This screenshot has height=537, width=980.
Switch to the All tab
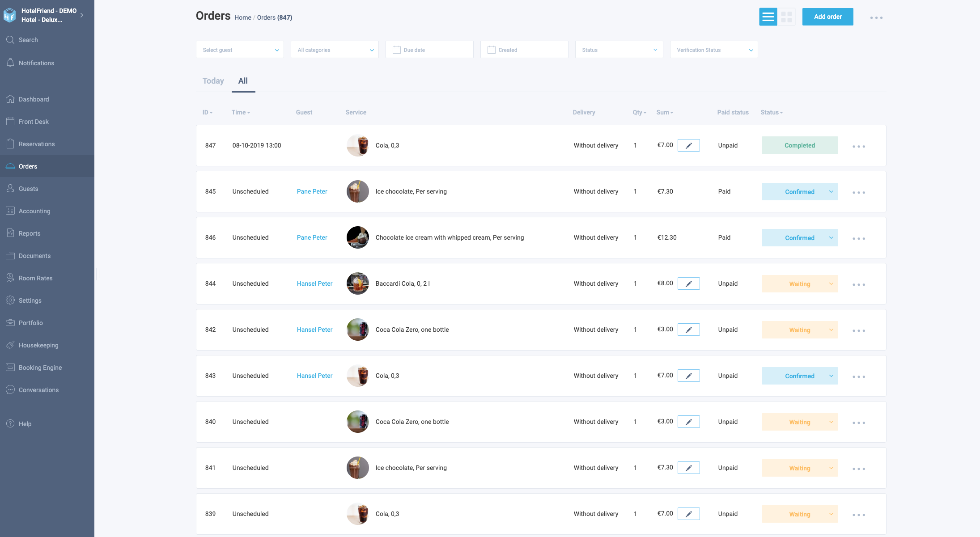coord(243,81)
